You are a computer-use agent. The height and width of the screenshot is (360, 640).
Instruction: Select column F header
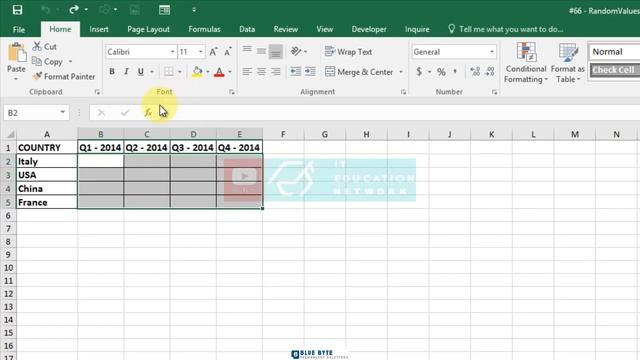[x=283, y=134]
